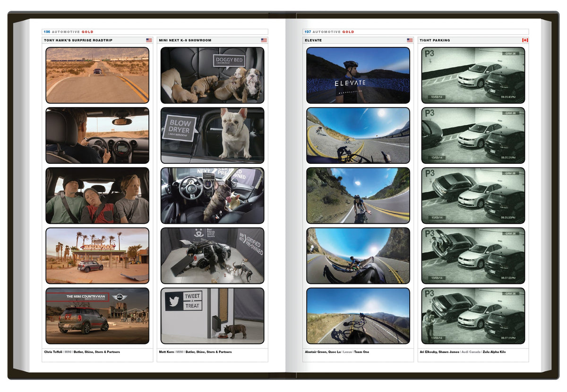The width and height of the screenshot is (567, 392).
Task: Click the US flag beside the Elevate heading
Action: click(x=410, y=41)
